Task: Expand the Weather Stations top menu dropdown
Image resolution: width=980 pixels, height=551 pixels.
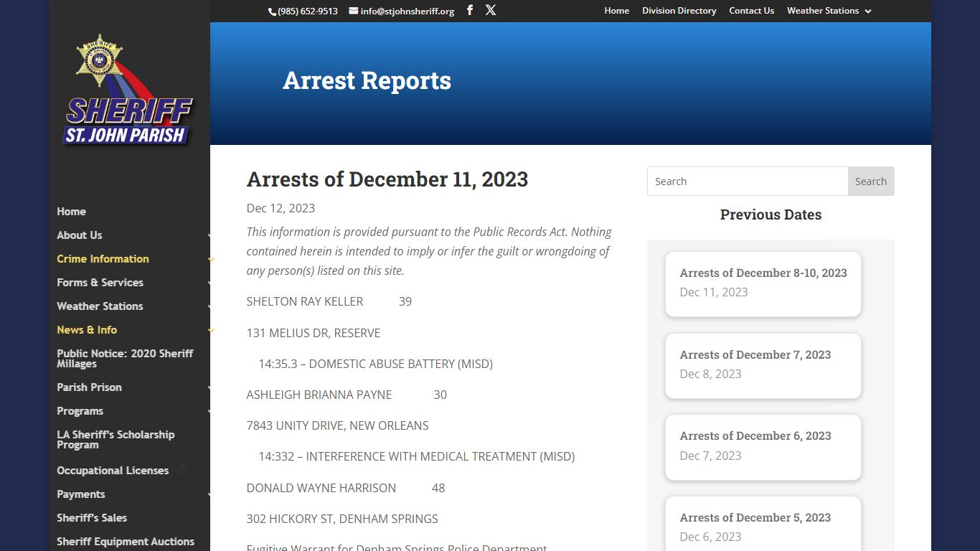Action: pyautogui.click(x=868, y=11)
